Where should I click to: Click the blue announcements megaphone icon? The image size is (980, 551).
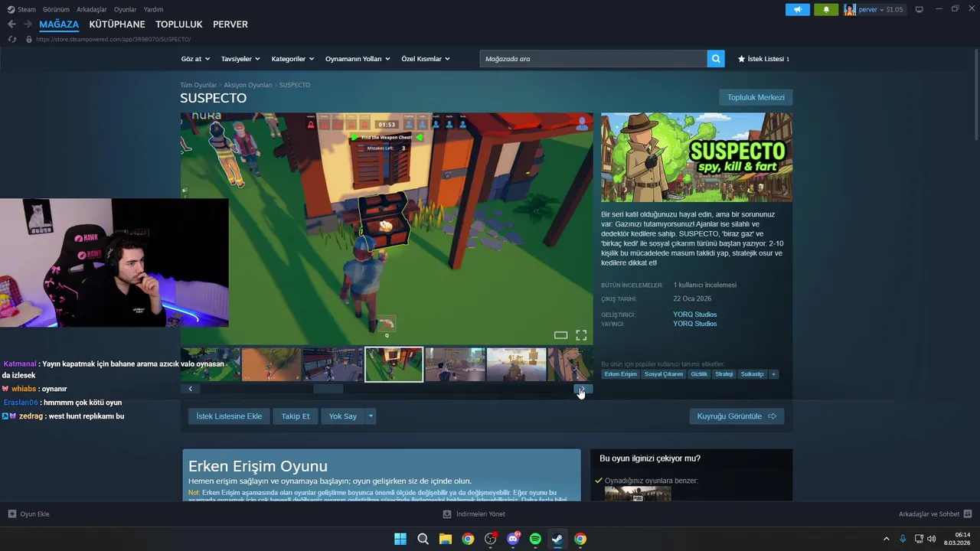pyautogui.click(x=797, y=10)
